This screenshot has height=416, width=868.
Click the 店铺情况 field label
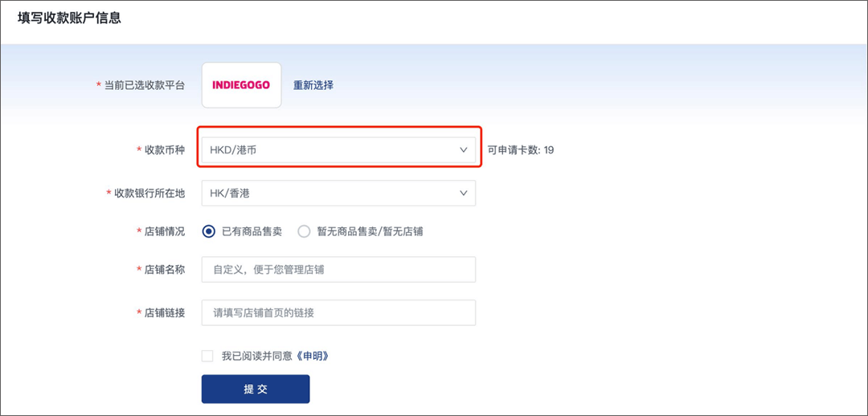tap(165, 232)
